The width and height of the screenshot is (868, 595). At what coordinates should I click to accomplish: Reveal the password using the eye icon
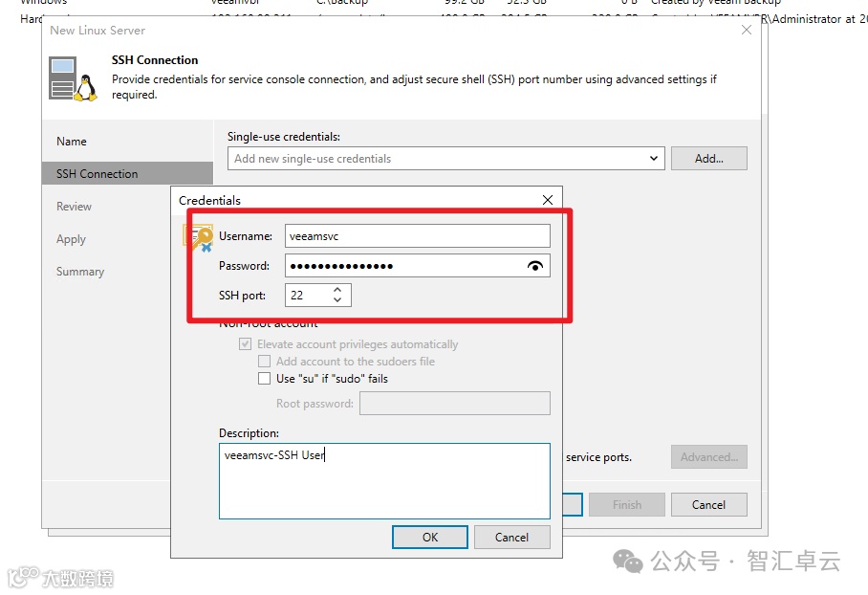(534, 267)
